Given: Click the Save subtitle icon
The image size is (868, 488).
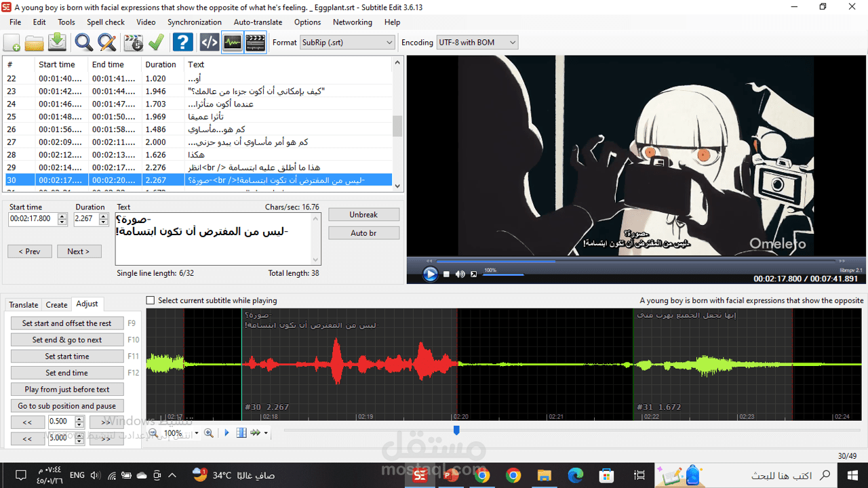Looking at the screenshot, I should [57, 43].
